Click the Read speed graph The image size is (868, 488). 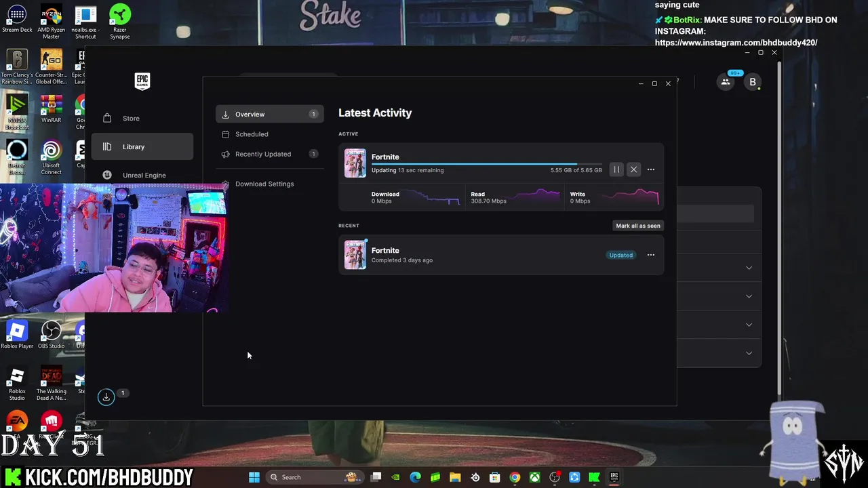pyautogui.click(x=534, y=197)
